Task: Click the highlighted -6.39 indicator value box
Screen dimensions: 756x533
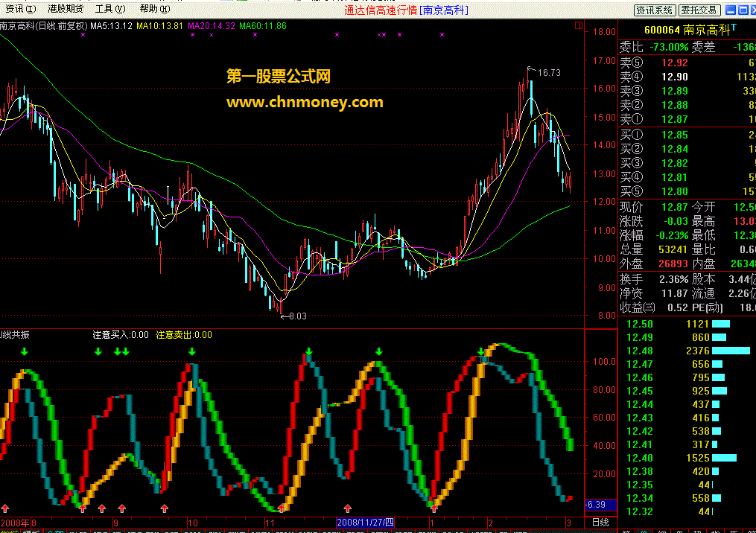Action: pyautogui.click(x=601, y=505)
